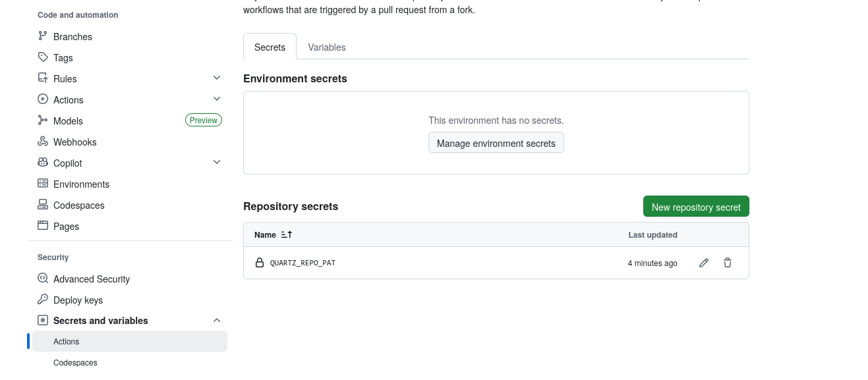Expand the Actions section chevron

[x=217, y=99]
